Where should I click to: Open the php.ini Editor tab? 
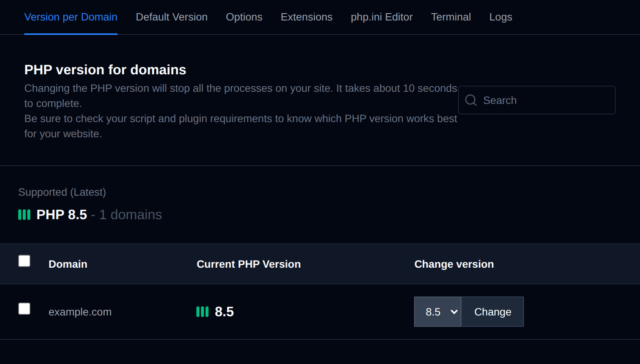point(381,17)
